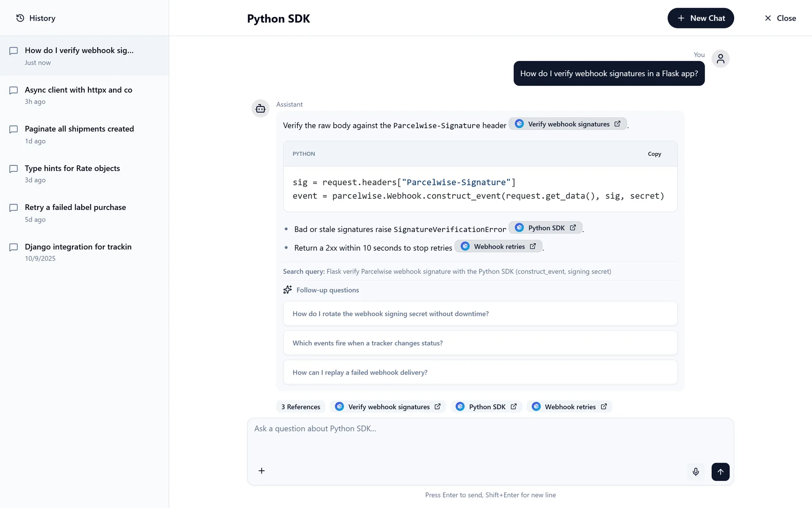The height and width of the screenshot is (508, 812).
Task: Click the Python SDK page title
Action: pos(278,19)
